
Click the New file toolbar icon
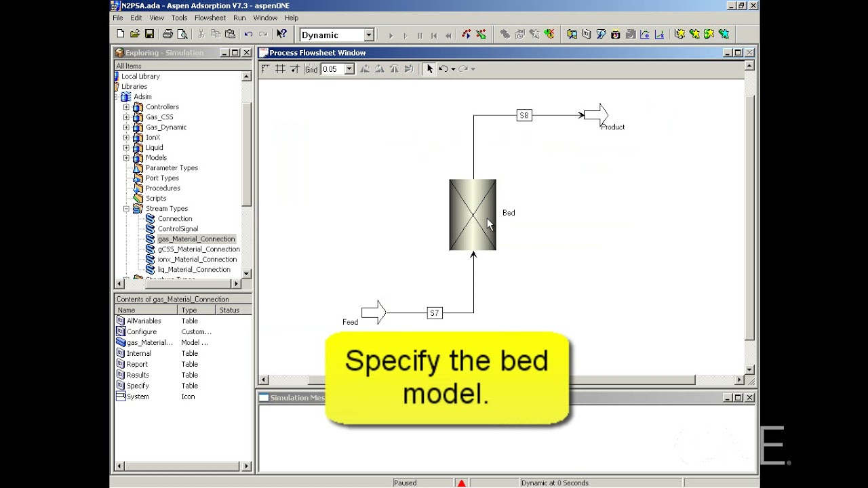(121, 35)
